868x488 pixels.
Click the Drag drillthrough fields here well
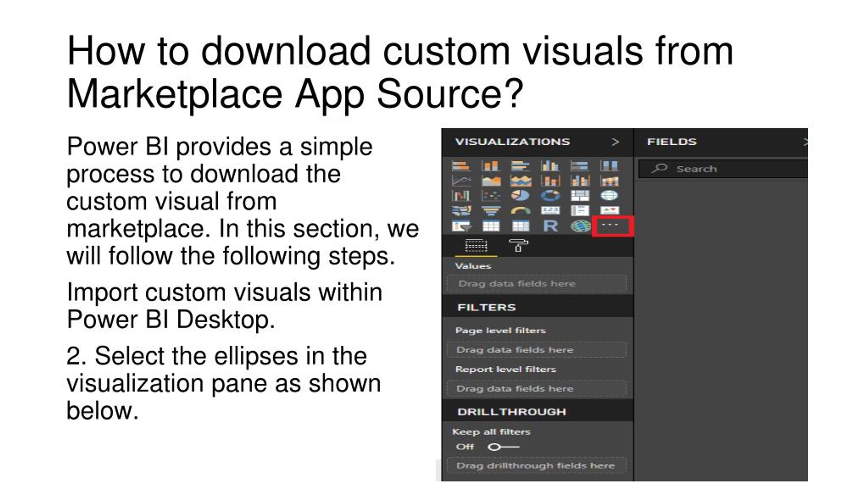pyautogui.click(x=537, y=466)
